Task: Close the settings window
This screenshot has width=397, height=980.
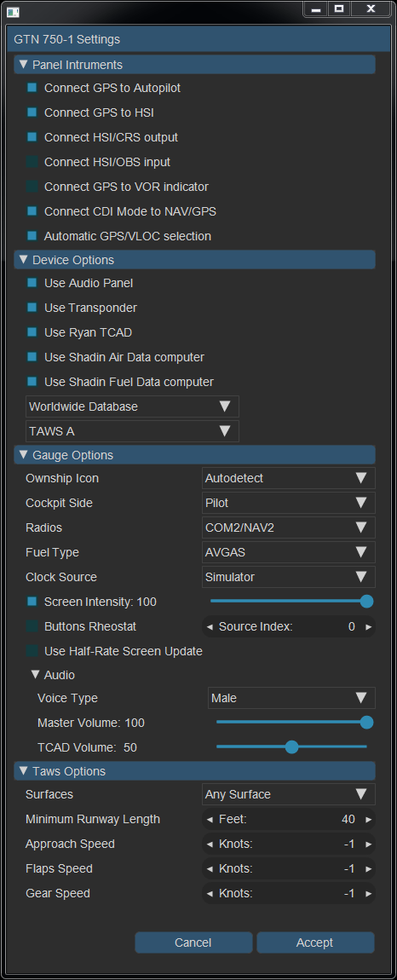Action: 371,9
